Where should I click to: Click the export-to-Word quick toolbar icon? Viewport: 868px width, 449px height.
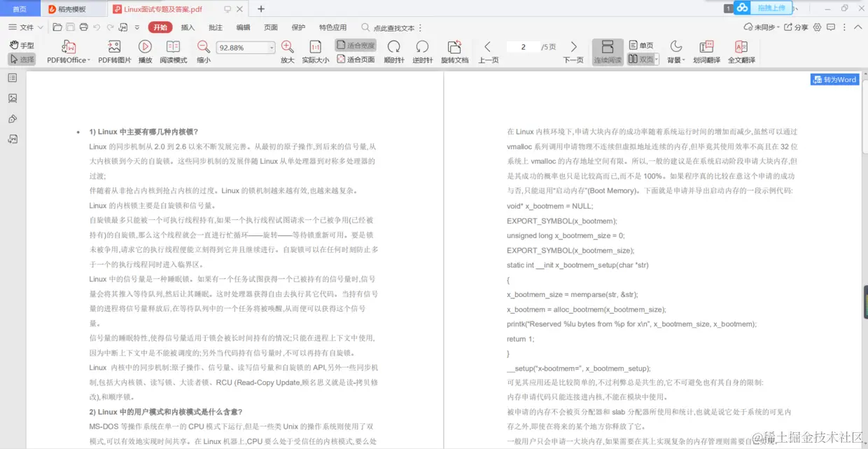click(x=123, y=27)
